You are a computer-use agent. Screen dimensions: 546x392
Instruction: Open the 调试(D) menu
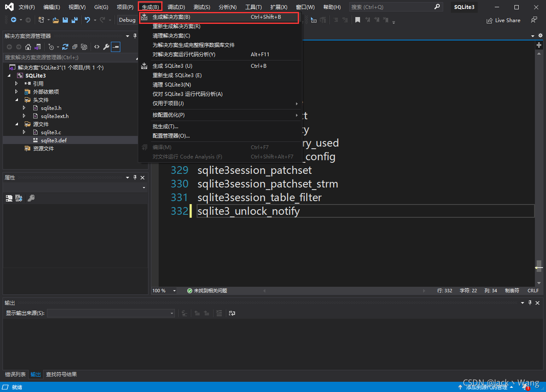176,7
